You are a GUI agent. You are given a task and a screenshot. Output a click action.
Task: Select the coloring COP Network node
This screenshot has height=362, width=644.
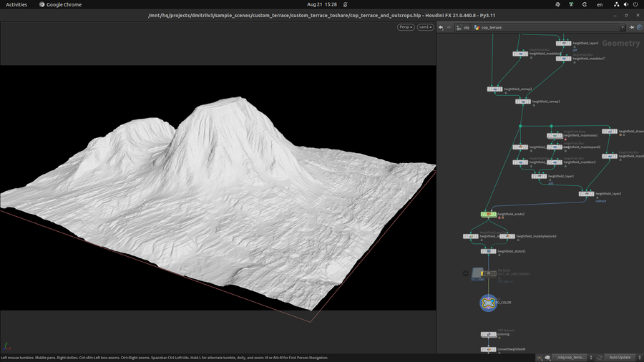(x=488, y=333)
